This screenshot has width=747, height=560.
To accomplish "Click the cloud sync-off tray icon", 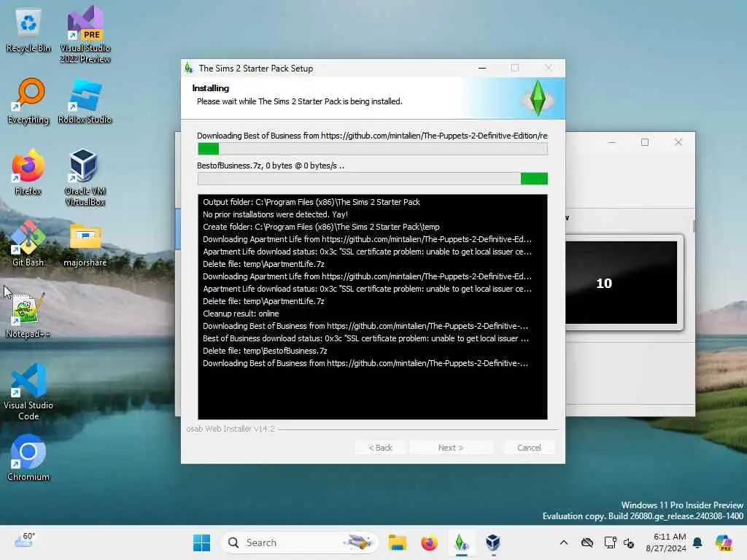I will click(587, 542).
